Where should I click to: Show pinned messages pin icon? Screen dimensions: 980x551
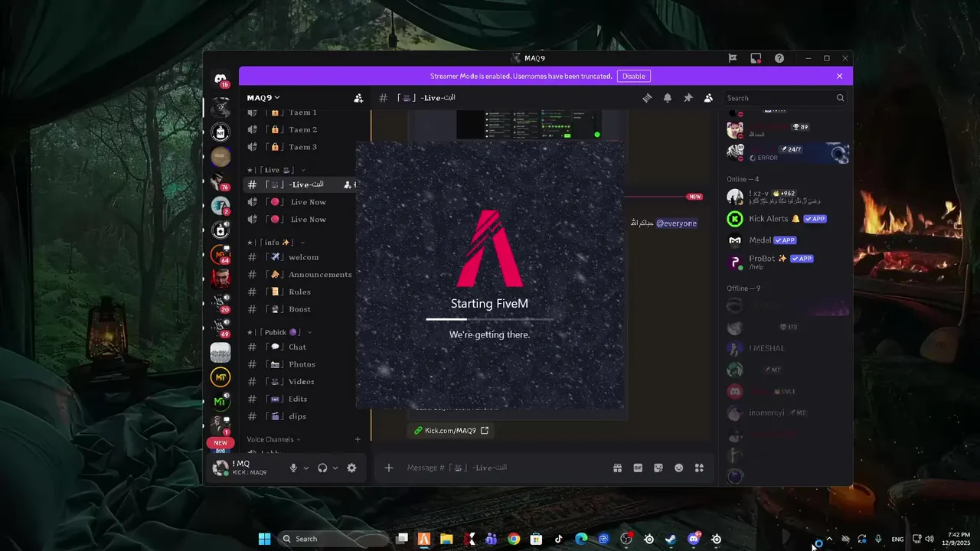[688, 98]
